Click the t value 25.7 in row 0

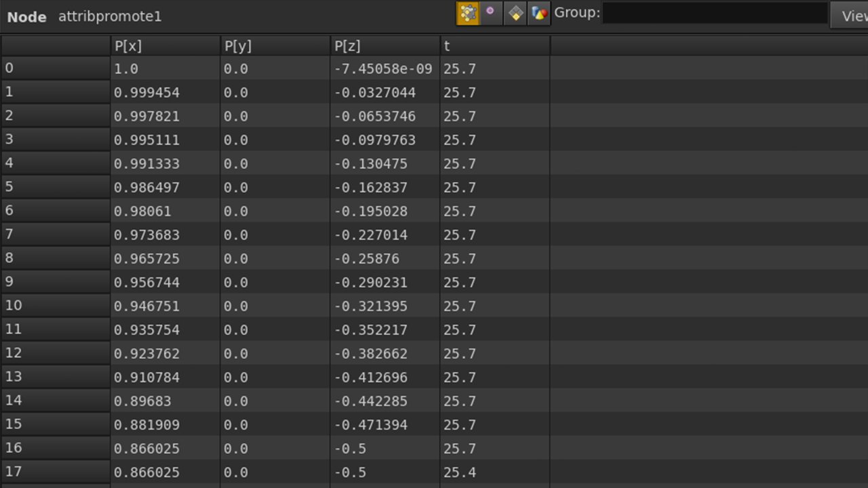(x=460, y=69)
